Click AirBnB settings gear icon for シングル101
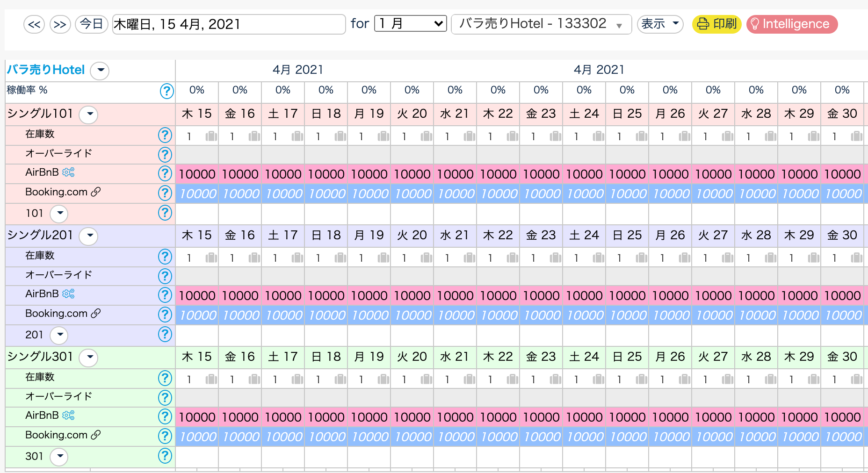Image resolution: width=868 pixels, height=473 pixels. click(68, 172)
